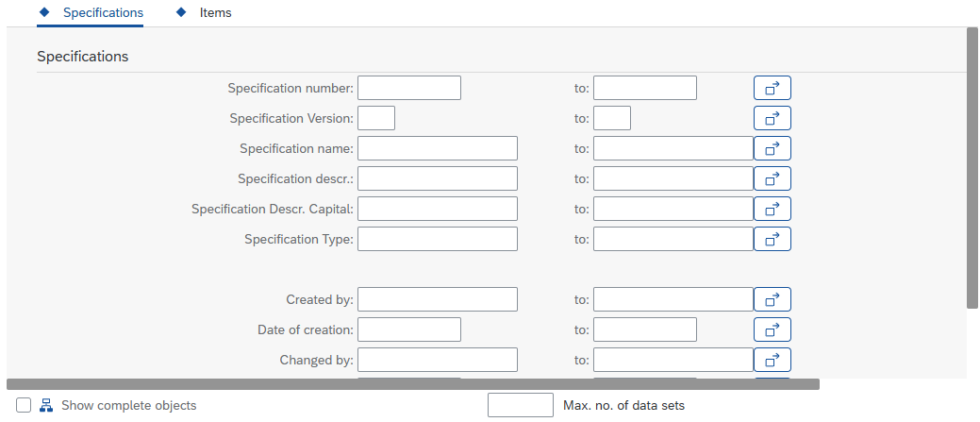Click the Specification name to field

point(673,148)
